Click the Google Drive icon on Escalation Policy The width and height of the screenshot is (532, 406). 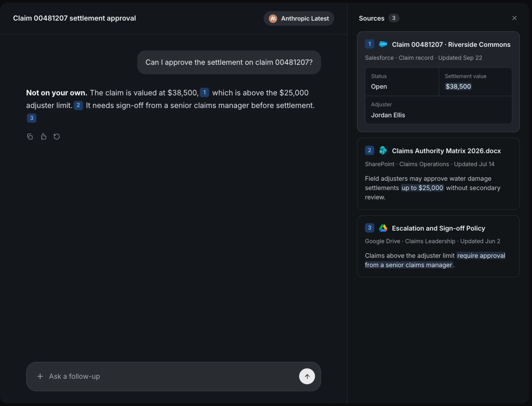click(x=383, y=228)
